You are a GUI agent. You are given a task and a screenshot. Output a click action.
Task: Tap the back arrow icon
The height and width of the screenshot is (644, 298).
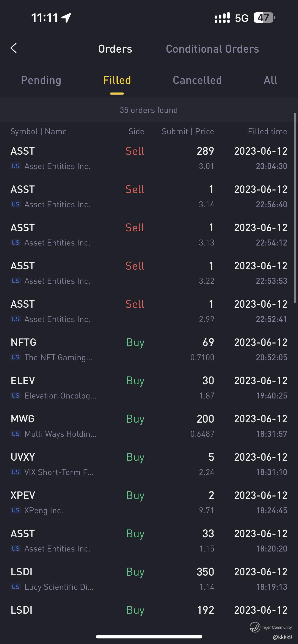[x=14, y=48]
